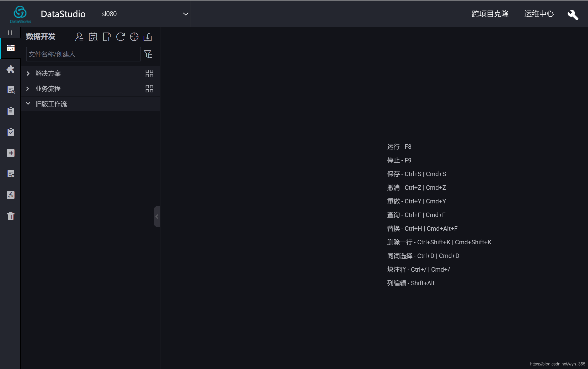This screenshot has height=369, width=588.
Task: Click the 运行 - F8 shortcut text
Action: point(399,147)
